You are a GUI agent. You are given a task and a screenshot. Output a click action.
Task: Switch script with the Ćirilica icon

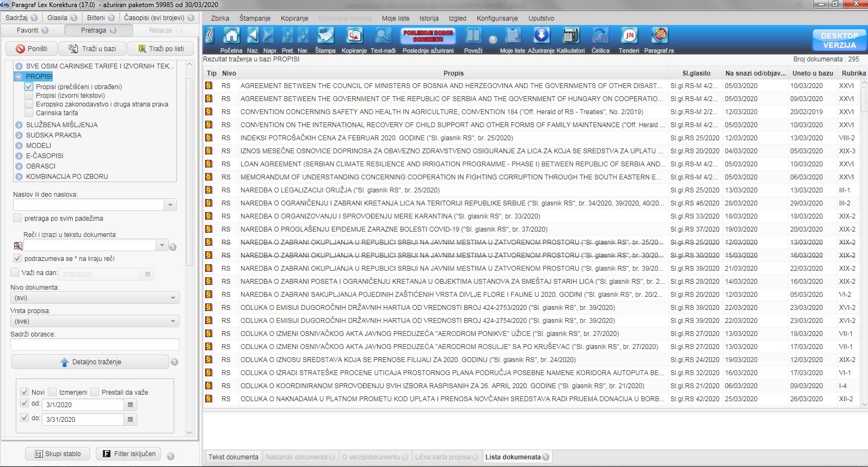tap(600, 36)
